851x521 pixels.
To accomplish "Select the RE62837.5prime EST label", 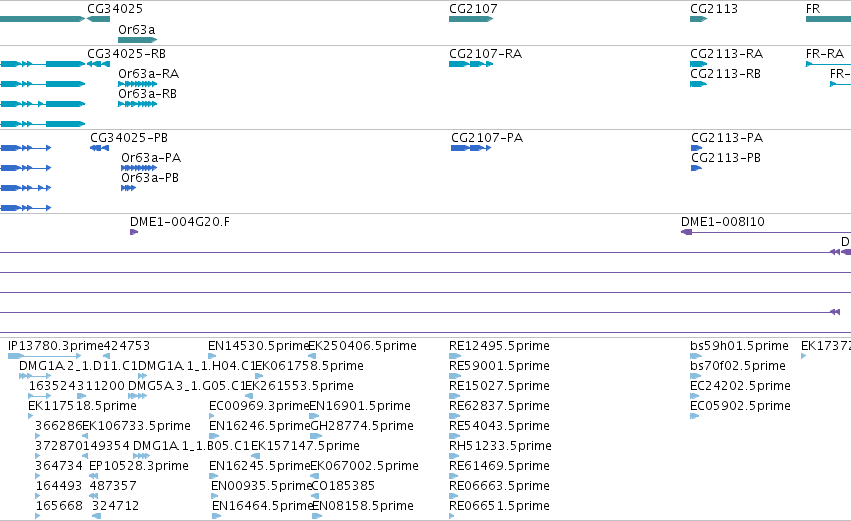I will point(499,406).
